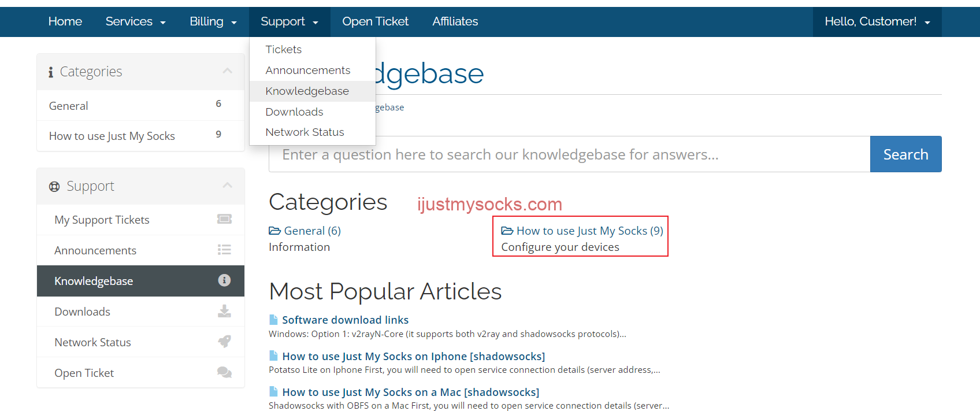Open the Services dropdown in the navbar

[x=136, y=21]
